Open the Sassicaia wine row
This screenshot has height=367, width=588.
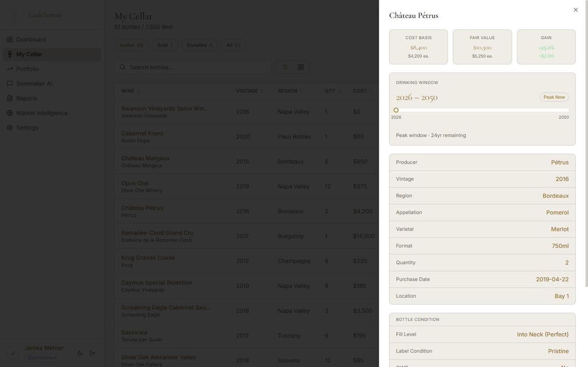coord(247,336)
